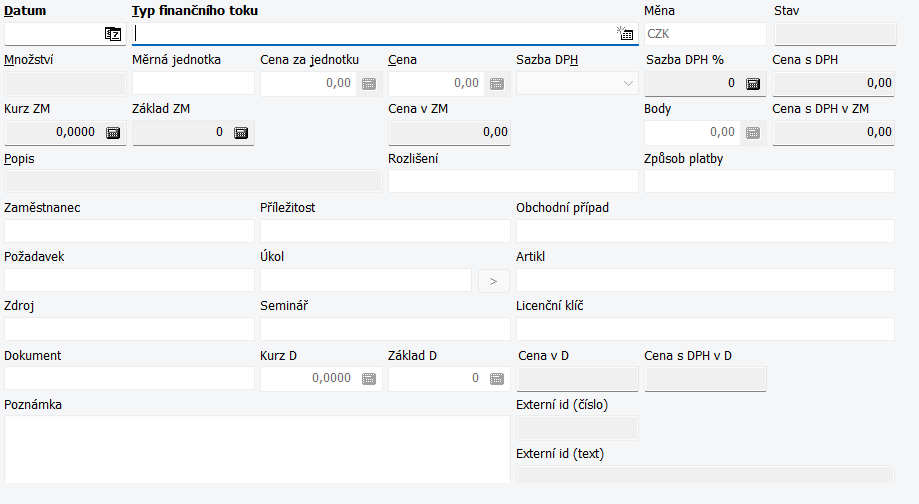Select the Měna currency field
This screenshot has height=504, width=919.
coord(706,34)
